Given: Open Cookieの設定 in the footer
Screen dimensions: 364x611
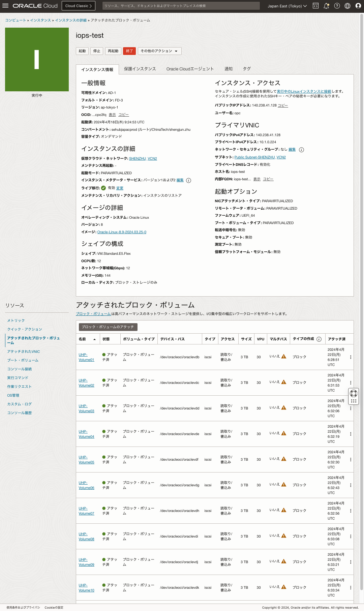Looking at the screenshot, I should (54, 608).
